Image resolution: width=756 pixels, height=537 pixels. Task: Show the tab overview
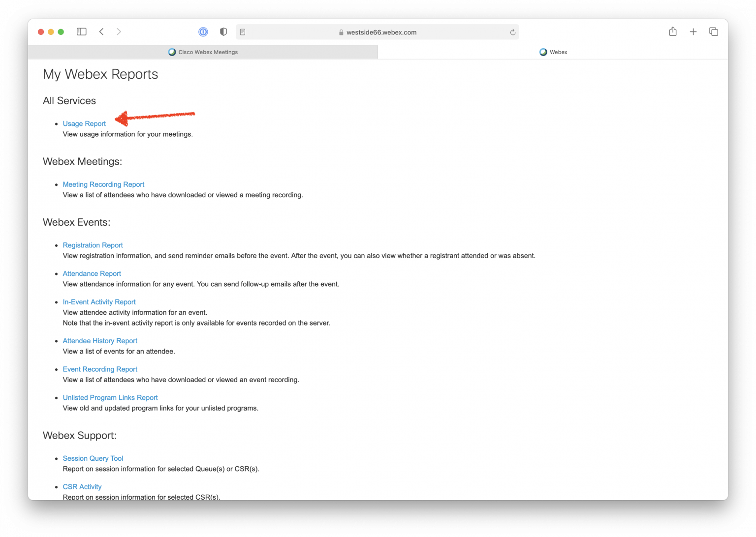(713, 31)
